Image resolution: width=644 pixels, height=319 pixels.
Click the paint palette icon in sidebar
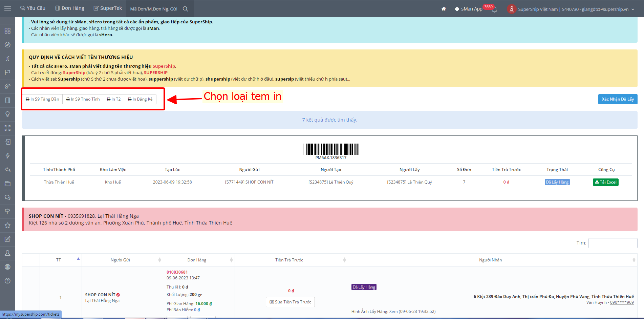coord(7,86)
